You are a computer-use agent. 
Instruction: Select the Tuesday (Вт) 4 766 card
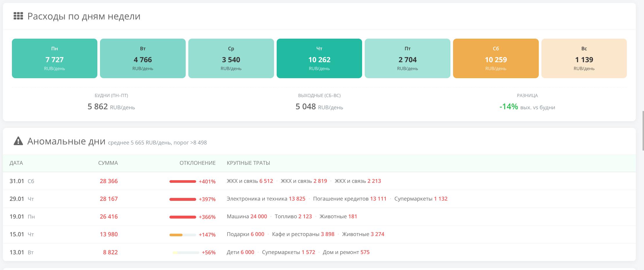(x=143, y=58)
